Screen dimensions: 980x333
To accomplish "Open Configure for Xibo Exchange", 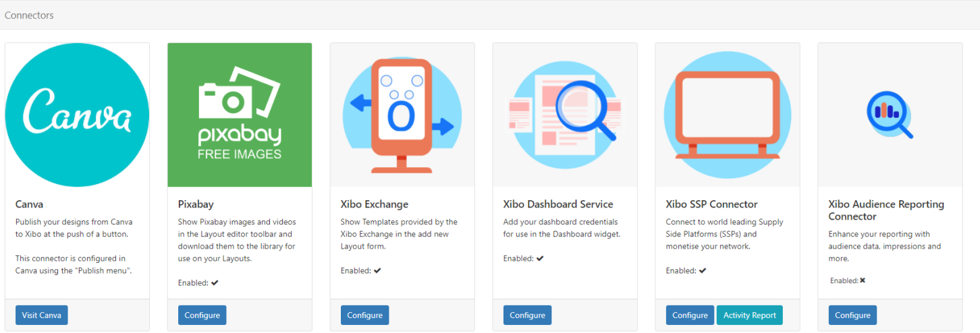I will click(365, 315).
